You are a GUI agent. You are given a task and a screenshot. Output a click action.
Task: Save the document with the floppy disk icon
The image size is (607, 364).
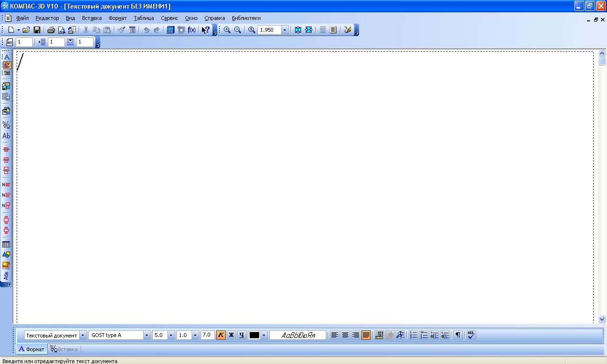pos(37,30)
